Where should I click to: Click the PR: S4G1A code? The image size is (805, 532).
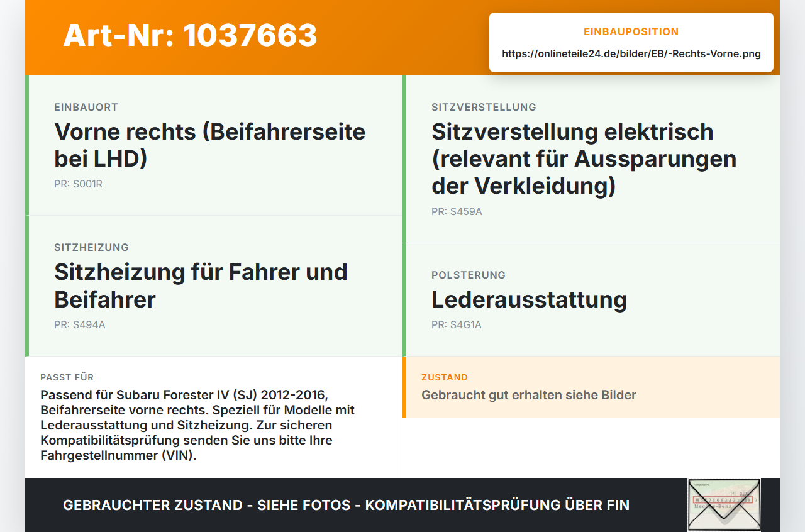[x=457, y=325]
